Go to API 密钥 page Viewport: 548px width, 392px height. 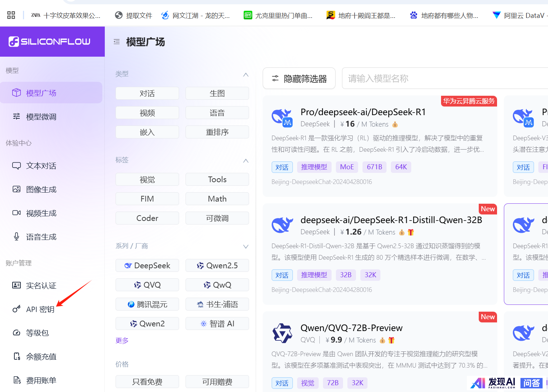[51, 309]
